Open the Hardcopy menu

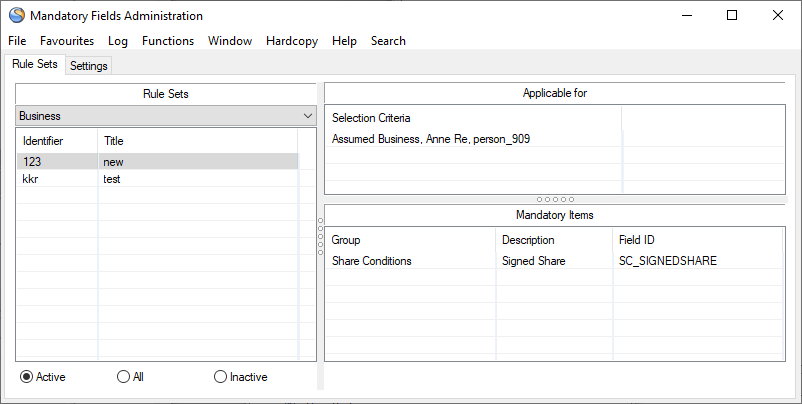coord(293,41)
